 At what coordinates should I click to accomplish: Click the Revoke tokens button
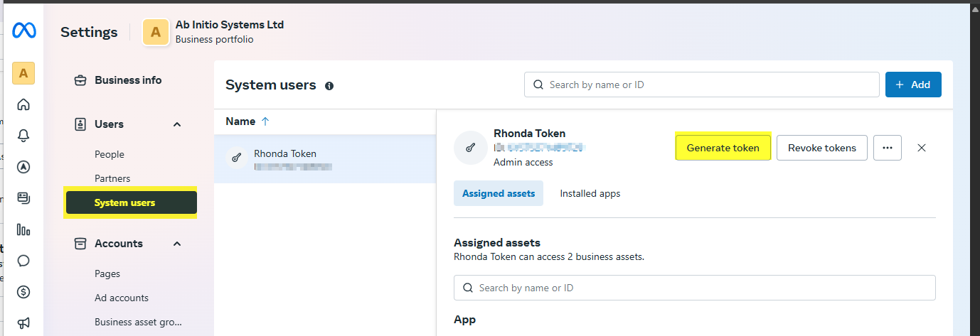pos(821,148)
